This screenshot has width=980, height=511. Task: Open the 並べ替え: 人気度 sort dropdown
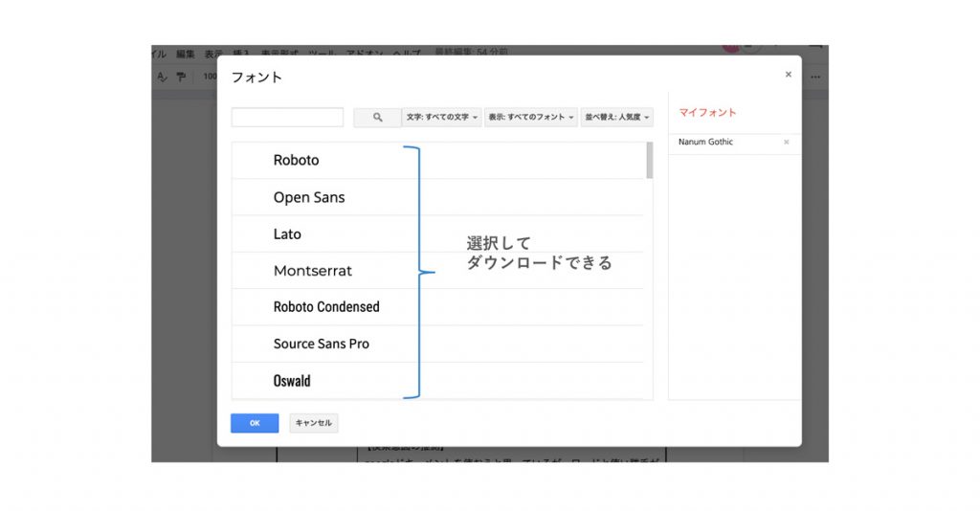tap(616, 117)
